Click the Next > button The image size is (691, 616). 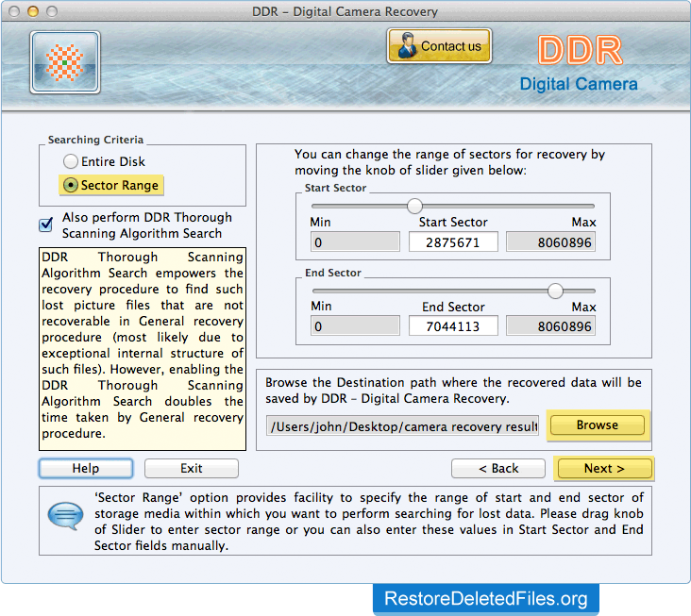pos(604,468)
